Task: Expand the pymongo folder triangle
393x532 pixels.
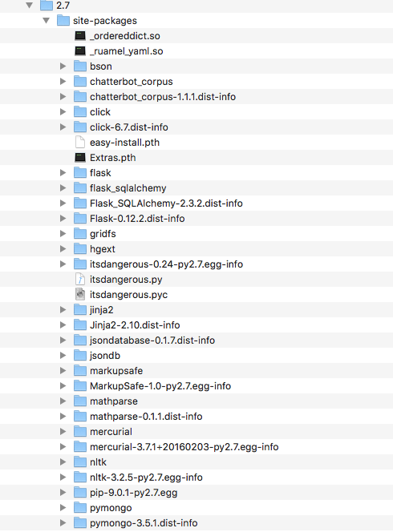Action: [x=63, y=508]
